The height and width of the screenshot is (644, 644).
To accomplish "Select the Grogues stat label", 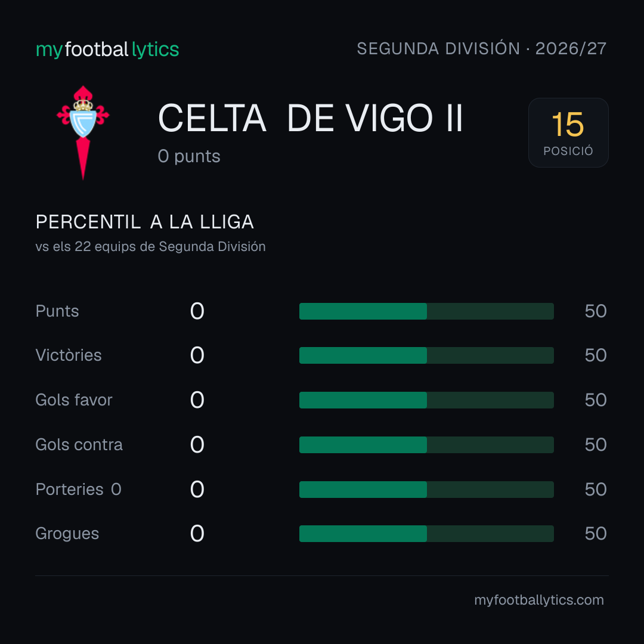I will coord(67,534).
